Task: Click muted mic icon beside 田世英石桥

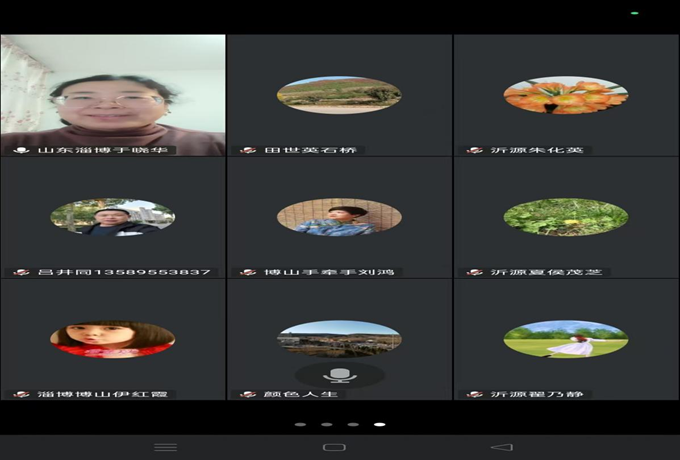Action: pos(248,150)
